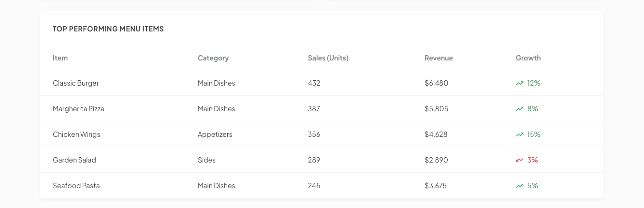Click the Growth column header

click(528, 58)
